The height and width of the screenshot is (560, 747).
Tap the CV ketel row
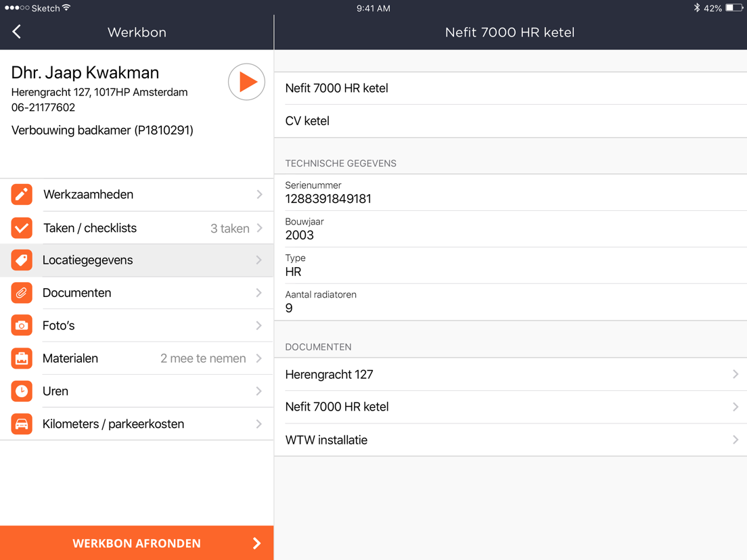511,121
